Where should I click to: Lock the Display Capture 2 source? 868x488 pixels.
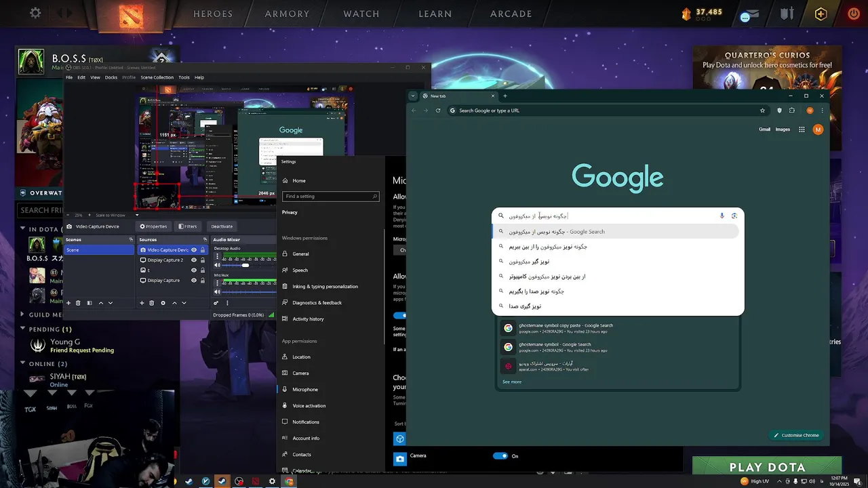(x=203, y=260)
